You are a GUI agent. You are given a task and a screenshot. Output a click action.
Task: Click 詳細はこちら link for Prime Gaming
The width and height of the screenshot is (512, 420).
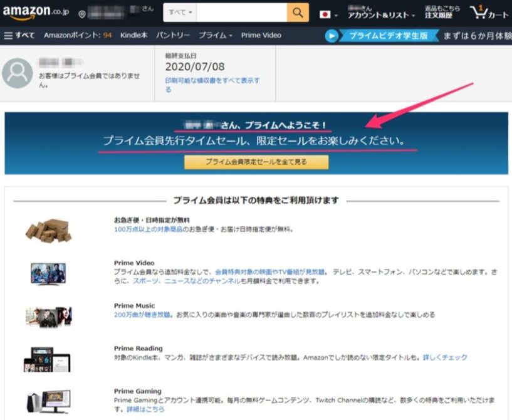pos(145,409)
